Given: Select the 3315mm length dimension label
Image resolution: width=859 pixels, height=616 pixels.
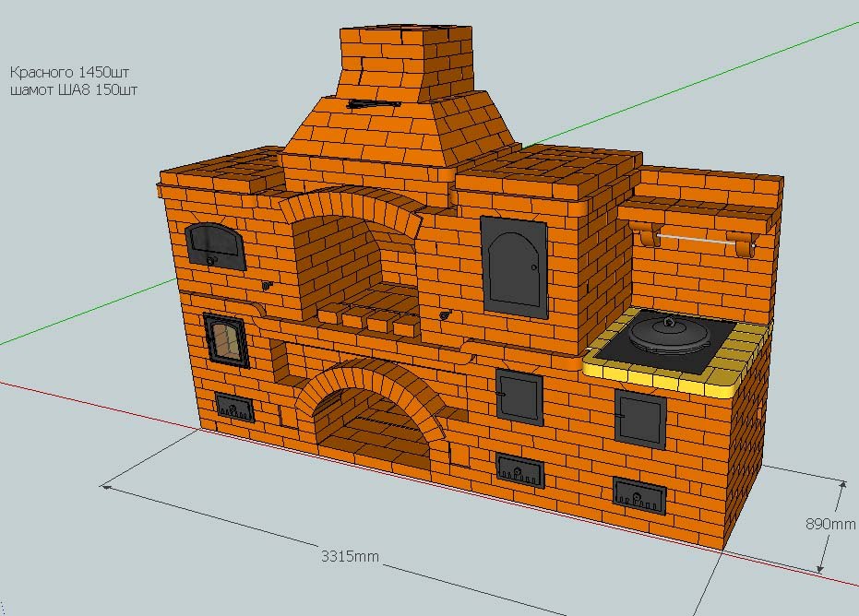Looking at the screenshot, I should 350,556.
